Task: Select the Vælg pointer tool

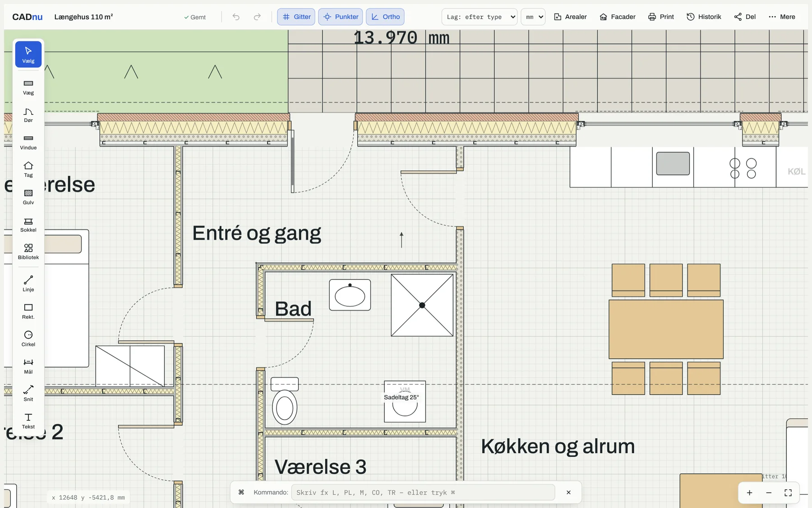Action: point(28,54)
